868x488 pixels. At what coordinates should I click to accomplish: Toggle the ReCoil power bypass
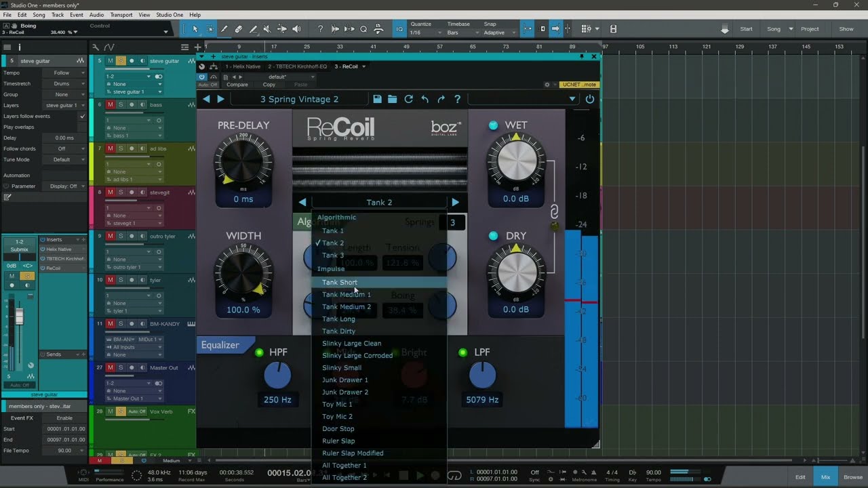click(x=590, y=99)
